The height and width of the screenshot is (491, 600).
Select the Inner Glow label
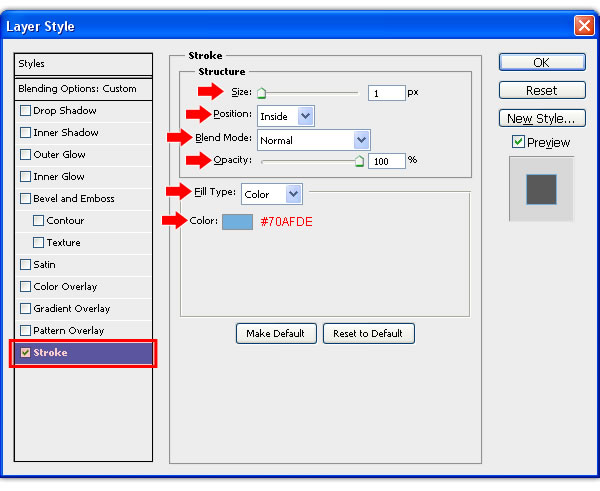pos(59,176)
